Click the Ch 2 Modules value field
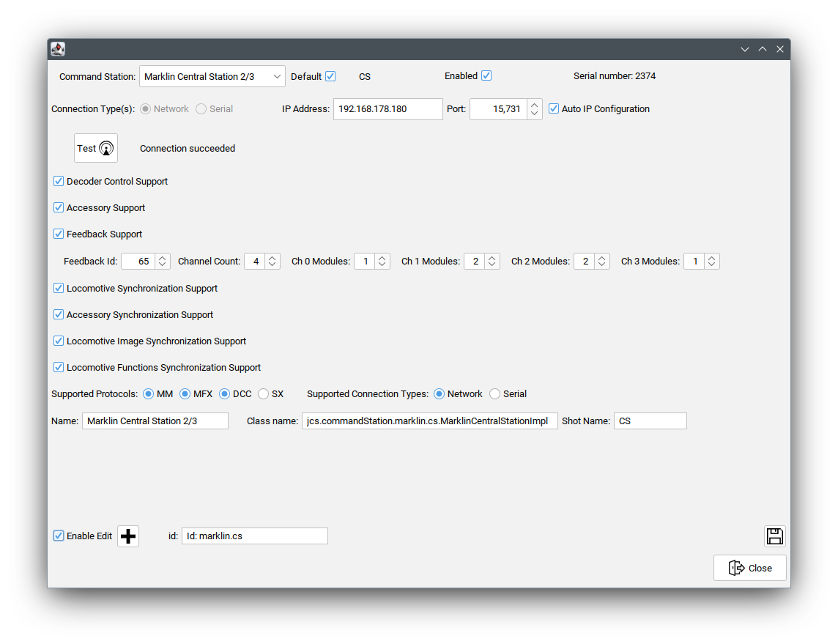 (585, 262)
